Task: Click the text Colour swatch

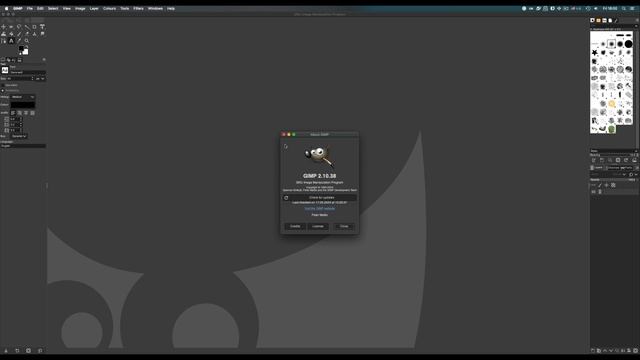Action: tap(23, 105)
